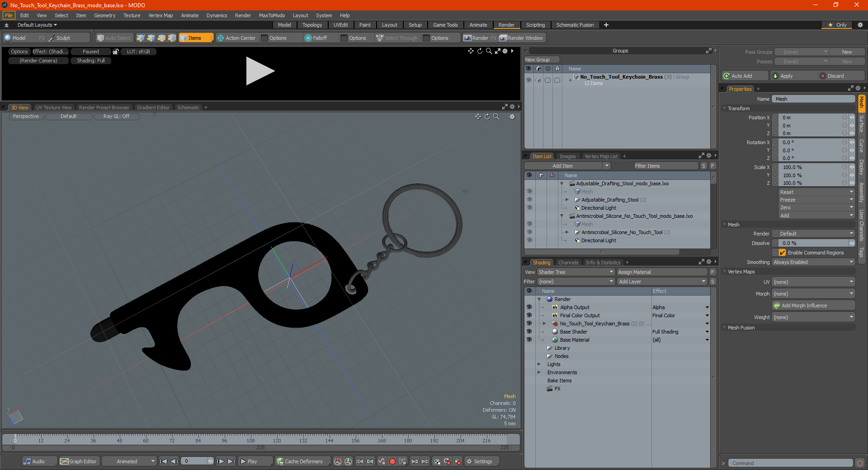The height and width of the screenshot is (470, 868).
Task: Open the Add Layer dropdown
Action: [662, 282]
